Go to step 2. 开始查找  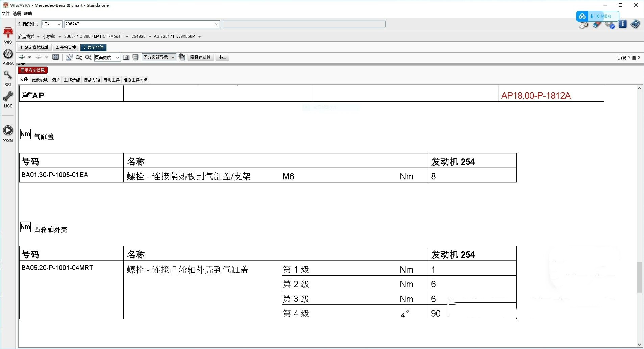coord(66,48)
